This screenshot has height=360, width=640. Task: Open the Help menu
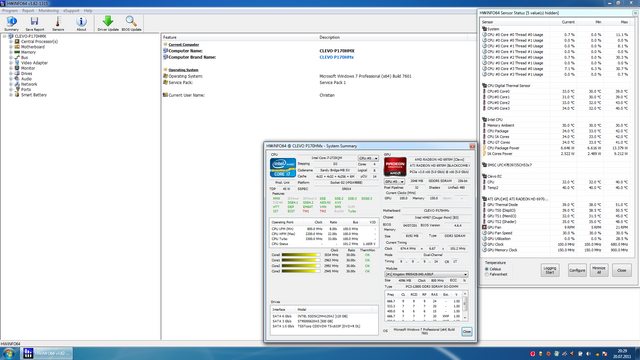point(88,11)
